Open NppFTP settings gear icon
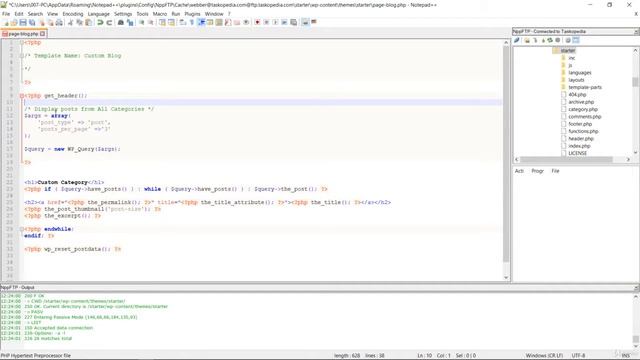The image size is (640, 360). pyautogui.click(x=568, y=40)
